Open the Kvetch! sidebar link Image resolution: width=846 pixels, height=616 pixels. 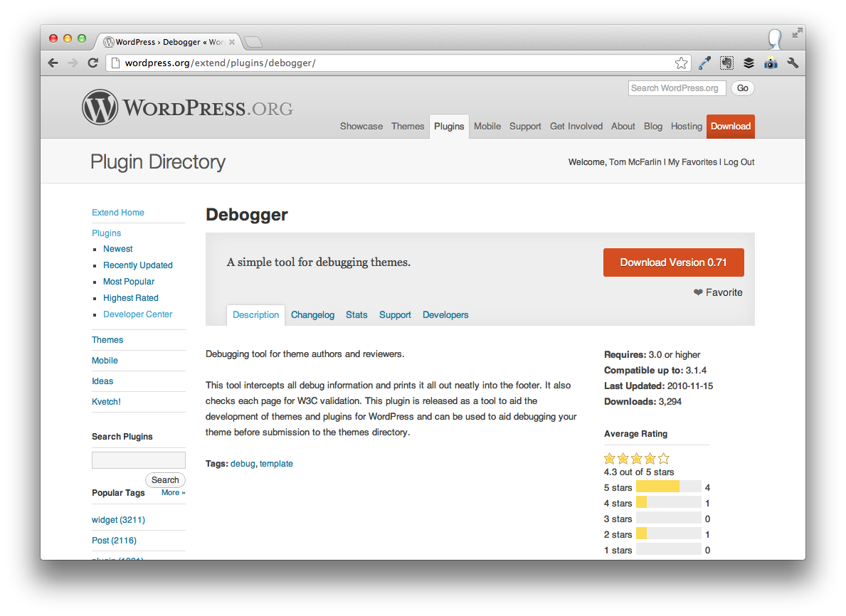[106, 402]
